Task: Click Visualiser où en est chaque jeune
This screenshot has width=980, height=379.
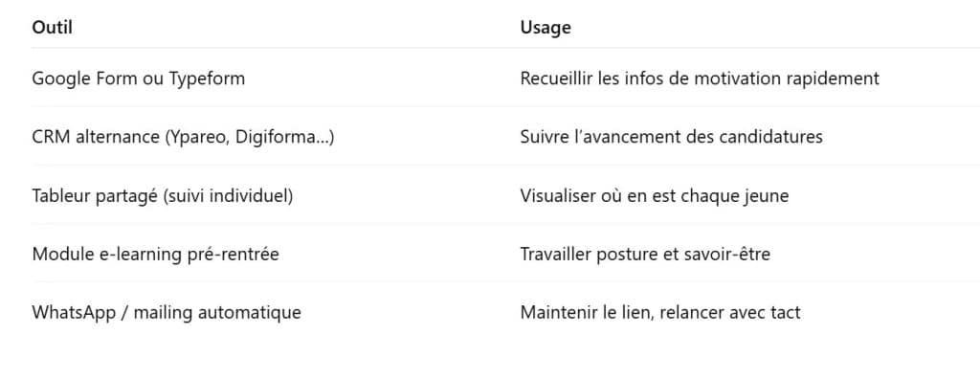Action: click(655, 196)
